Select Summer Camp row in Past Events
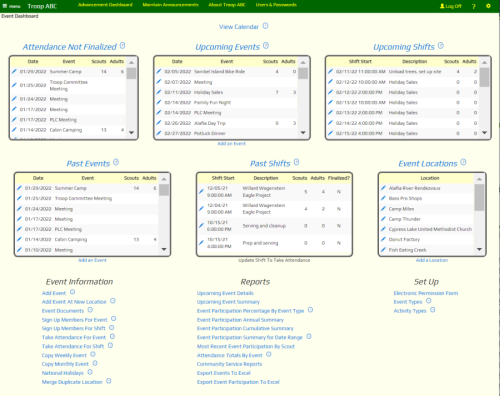The height and width of the screenshot is (396, 500). [x=87, y=188]
